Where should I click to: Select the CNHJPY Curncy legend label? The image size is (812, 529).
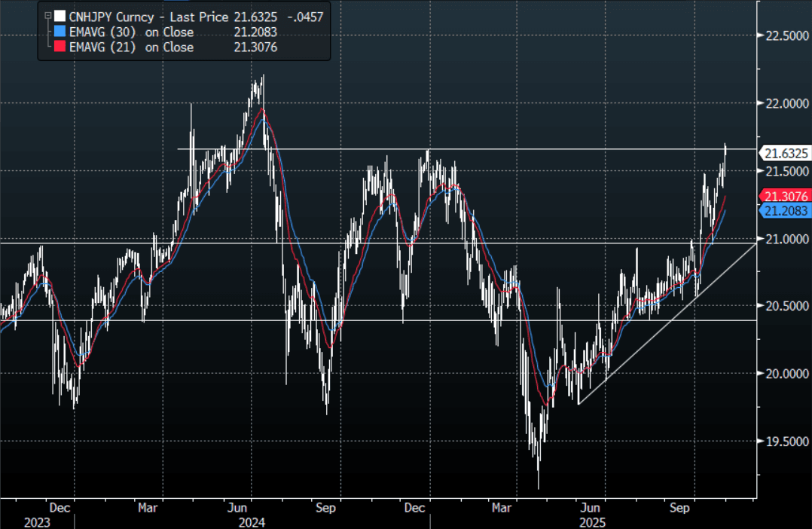tap(113, 16)
